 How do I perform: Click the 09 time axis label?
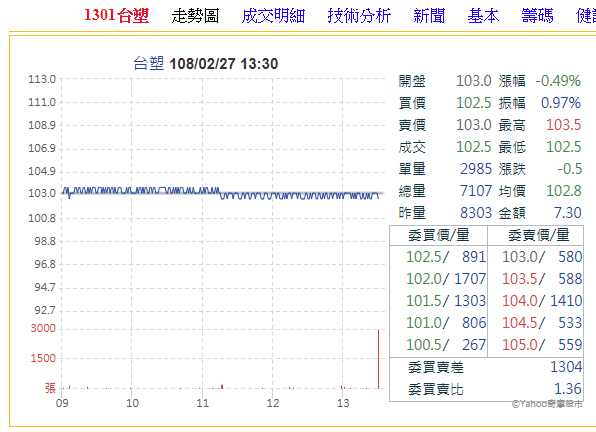[62, 403]
